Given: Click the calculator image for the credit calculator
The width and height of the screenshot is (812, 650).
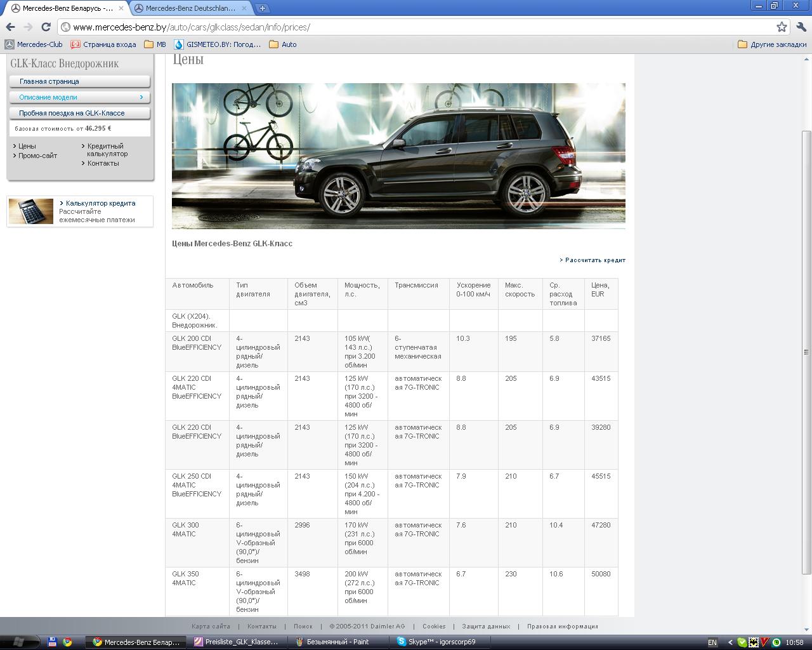Looking at the screenshot, I should (x=31, y=211).
